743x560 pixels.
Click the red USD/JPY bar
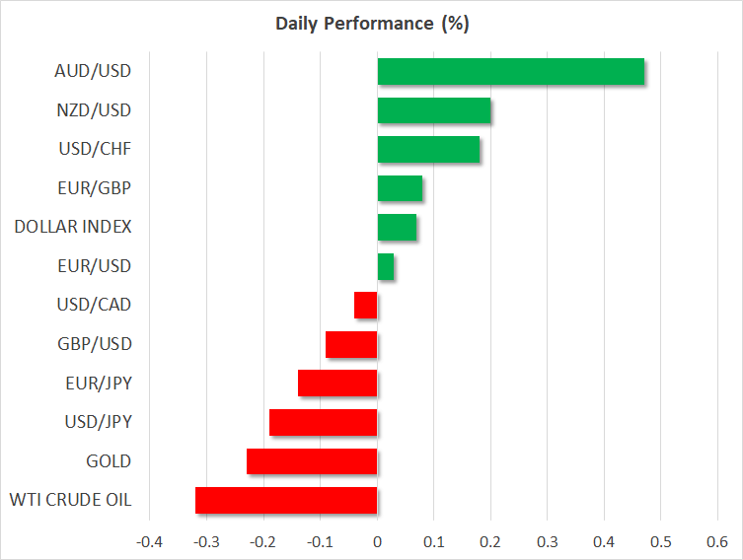coord(324,422)
